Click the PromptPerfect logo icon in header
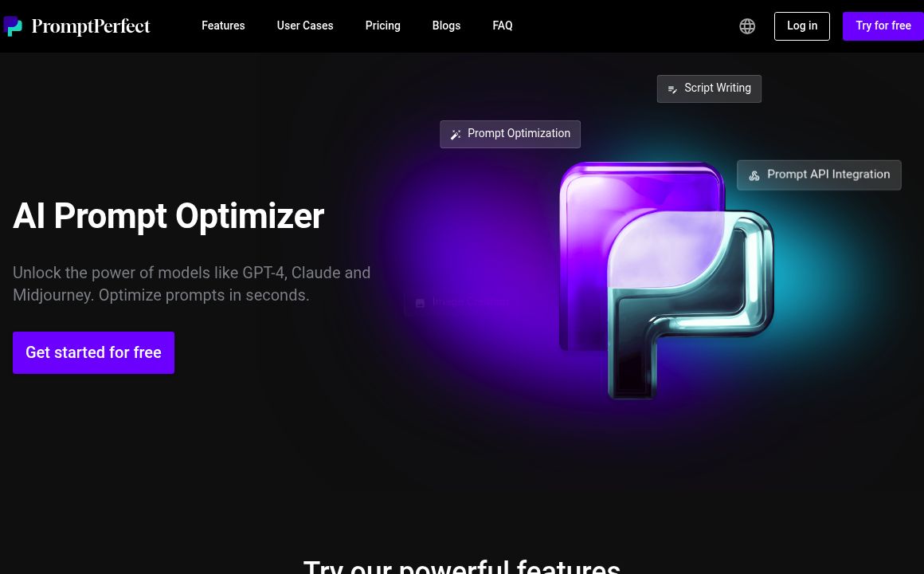The width and height of the screenshot is (924, 574). [13, 26]
